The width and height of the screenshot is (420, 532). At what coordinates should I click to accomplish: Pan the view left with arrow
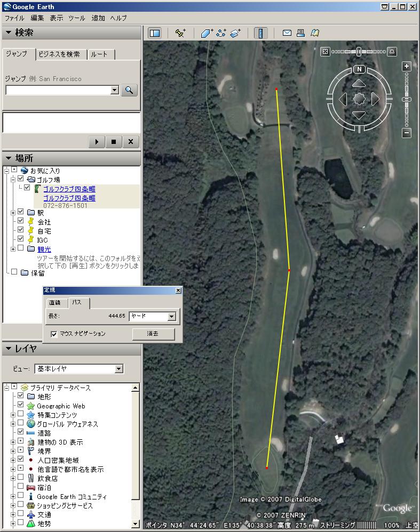click(x=344, y=99)
